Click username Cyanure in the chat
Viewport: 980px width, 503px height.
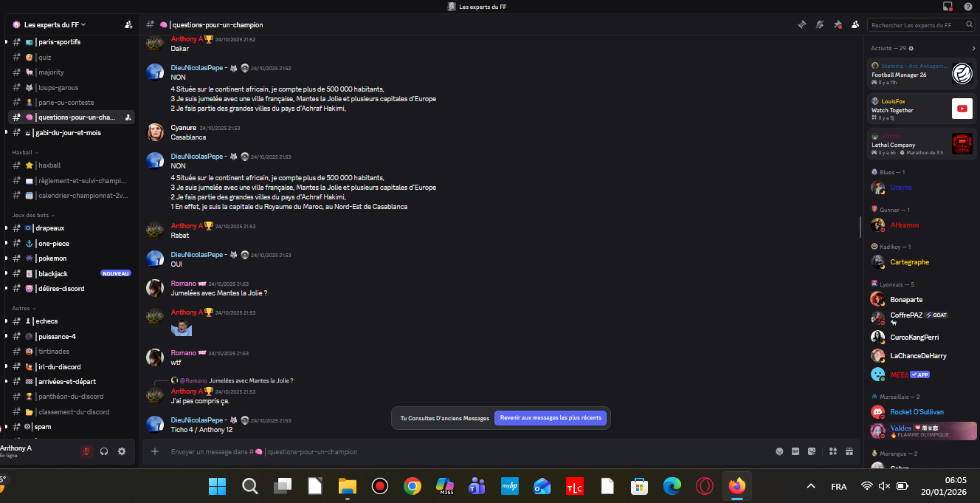[183, 127]
